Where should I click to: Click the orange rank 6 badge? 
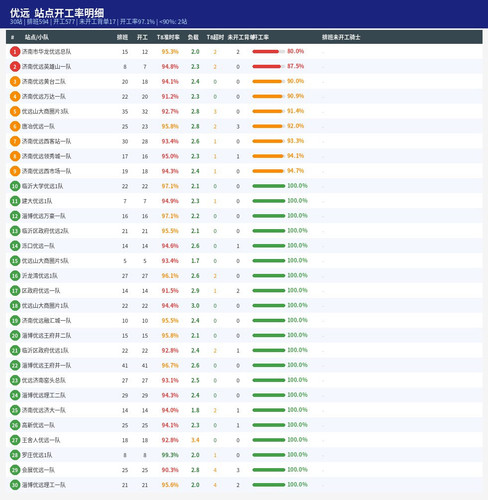(15, 126)
